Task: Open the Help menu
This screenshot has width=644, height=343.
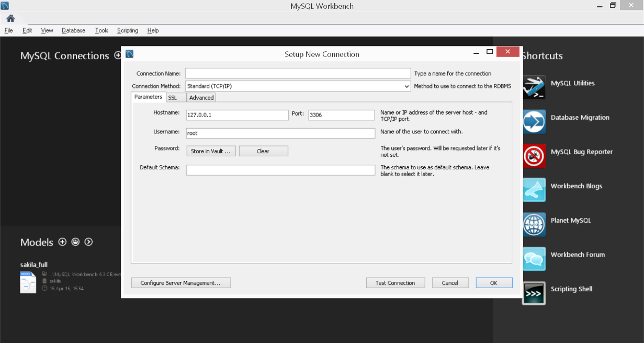Action: 153,30
